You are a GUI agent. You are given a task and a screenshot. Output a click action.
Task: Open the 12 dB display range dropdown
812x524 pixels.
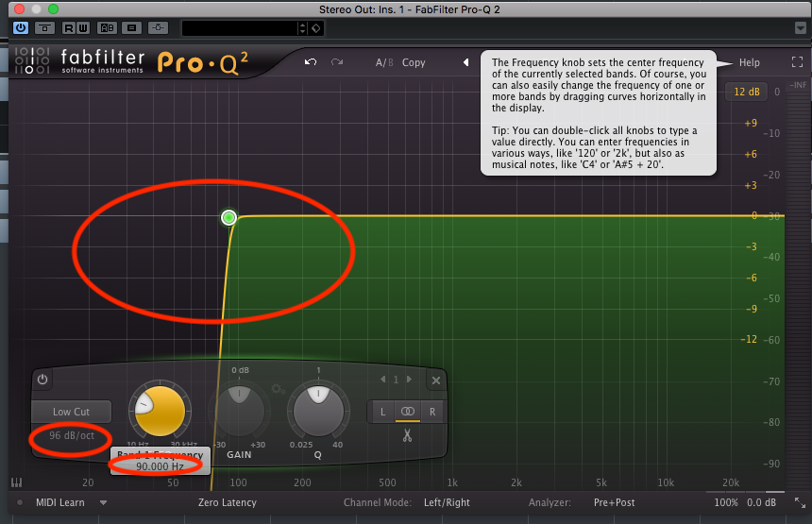tap(746, 92)
